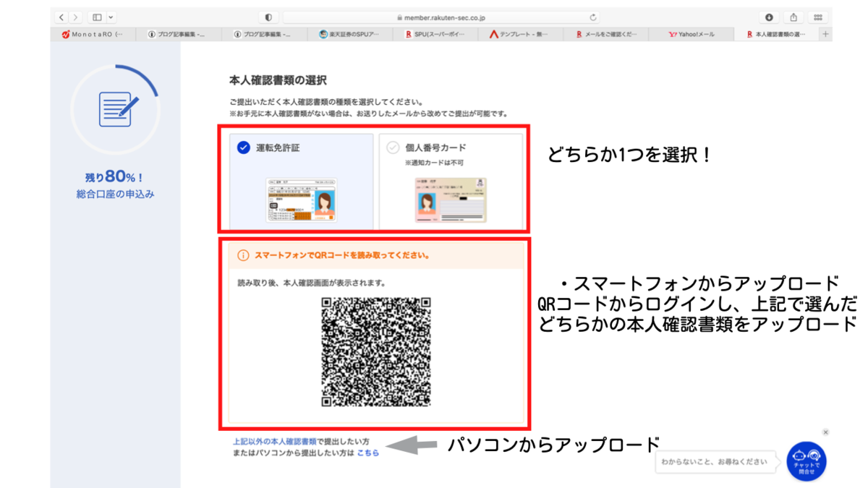This screenshot has width=868, height=488.
Task: Switch to the Yahoo!メール tab
Action: [x=691, y=34]
